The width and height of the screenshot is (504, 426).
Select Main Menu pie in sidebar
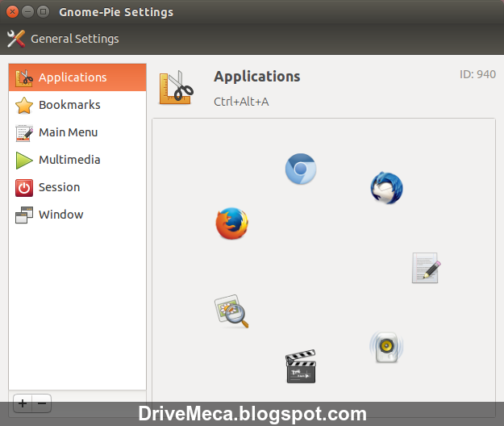(77, 132)
